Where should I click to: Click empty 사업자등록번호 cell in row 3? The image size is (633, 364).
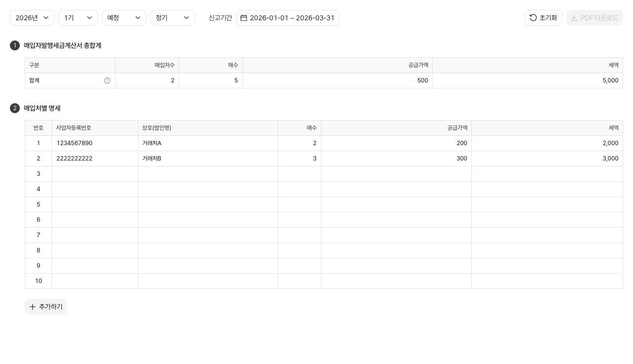[x=95, y=174]
